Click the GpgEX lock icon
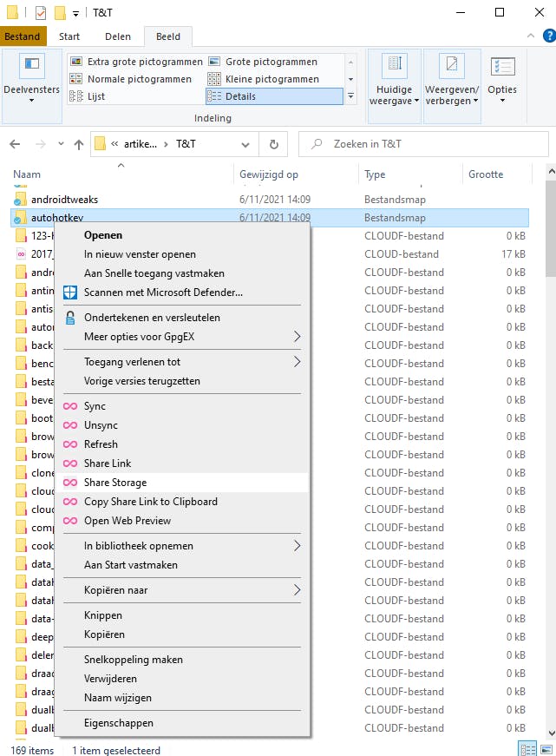This screenshot has height=756, width=556. tap(70, 318)
